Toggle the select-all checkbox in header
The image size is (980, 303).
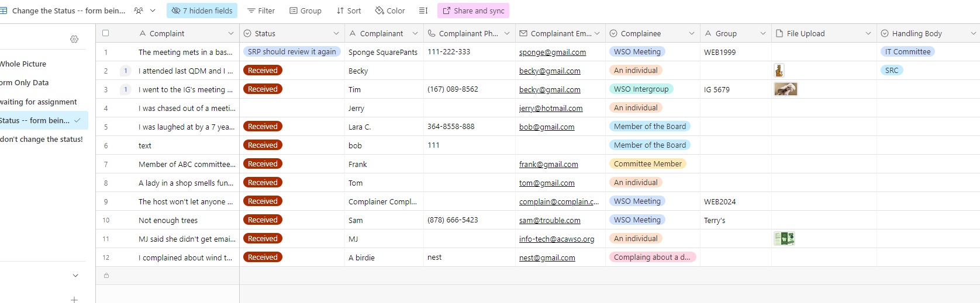[106, 33]
